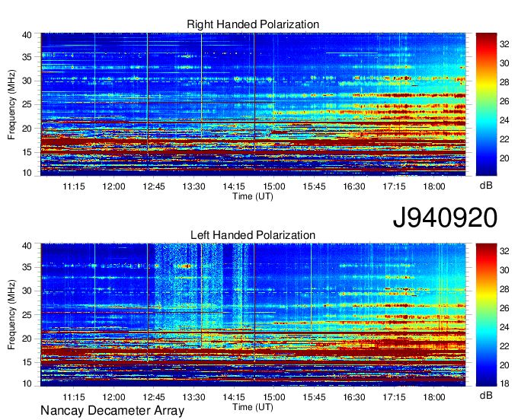This screenshot has width=518, height=420.
Task: Click the 32 dB value on upper colorbar
Action: (504, 44)
